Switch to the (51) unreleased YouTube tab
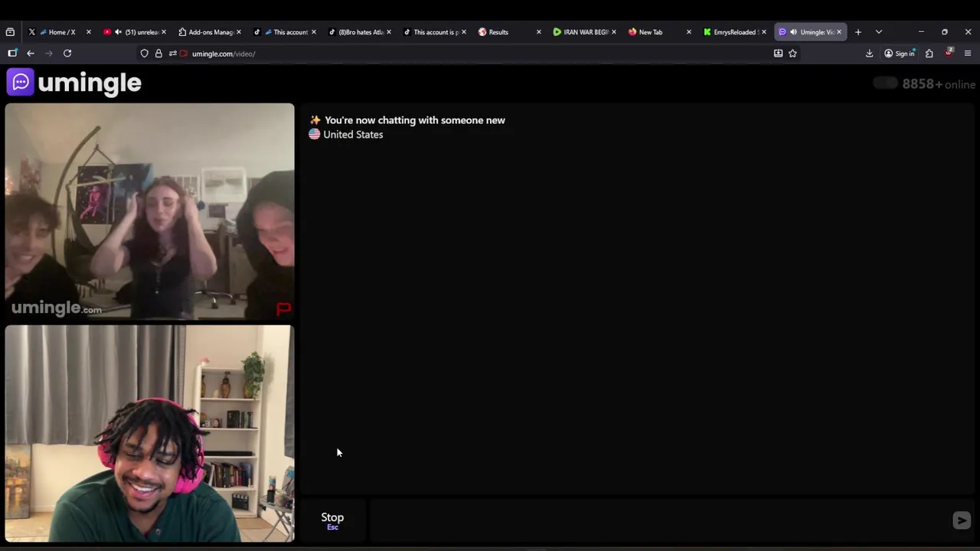The height and width of the screenshot is (551, 980). (x=135, y=32)
